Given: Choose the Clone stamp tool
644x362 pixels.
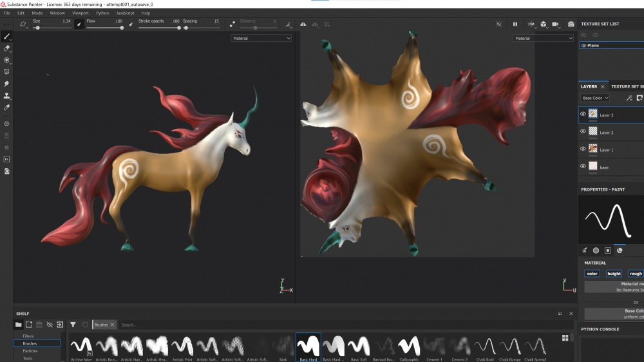Looking at the screenshot, I should point(6,95).
